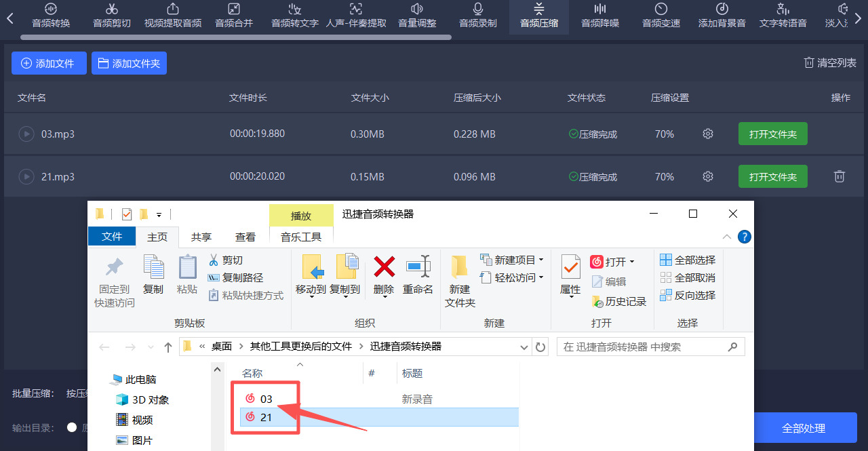868x451 pixels.
Task: Open the 人声-伴奏提取 tool
Action: point(356,16)
